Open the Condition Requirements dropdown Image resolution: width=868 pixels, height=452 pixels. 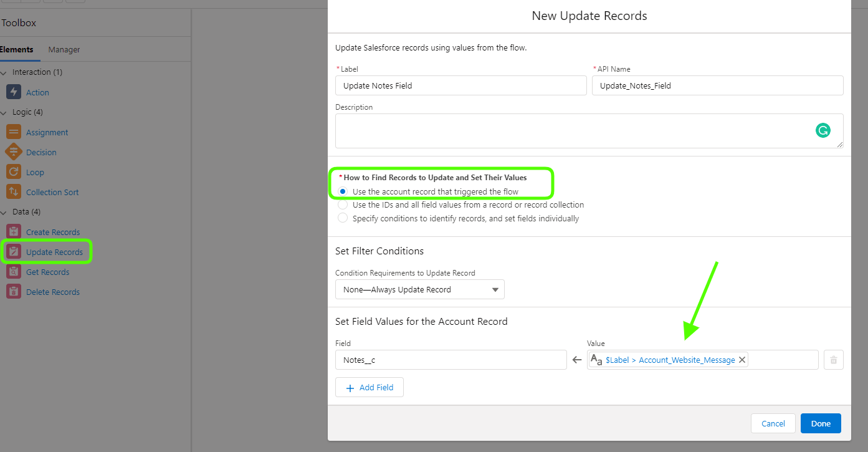click(420, 289)
